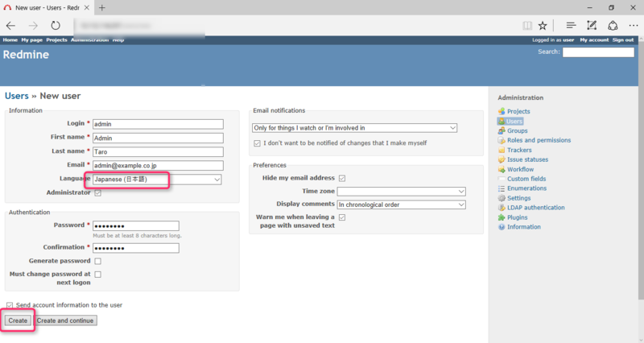
Task: Open My account in top menu
Action: 594,39
